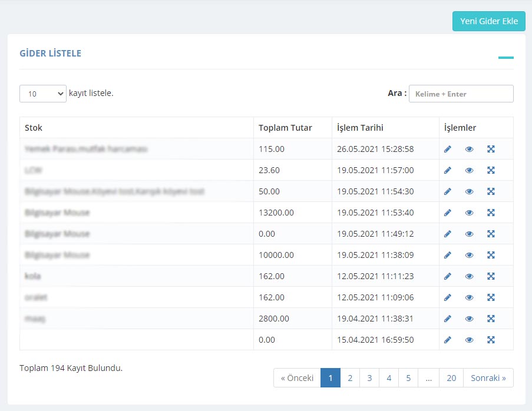The height and width of the screenshot is (411, 532).
Task: Delete the 12.05.2021 11:09:06 expense
Action: point(491,297)
